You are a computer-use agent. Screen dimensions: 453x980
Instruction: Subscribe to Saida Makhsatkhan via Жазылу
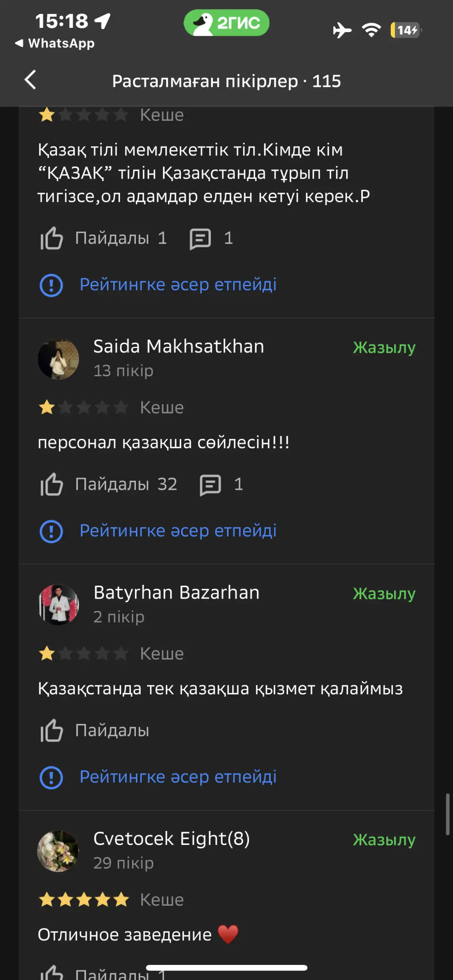pyautogui.click(x=384, y=347)
